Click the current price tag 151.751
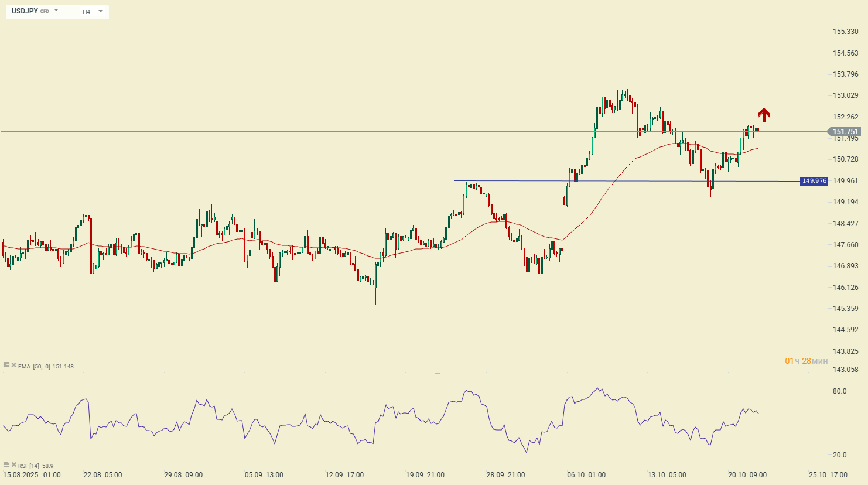Viewport: 868px width, 485px height. pyautogui.click(x=845, y=132)
